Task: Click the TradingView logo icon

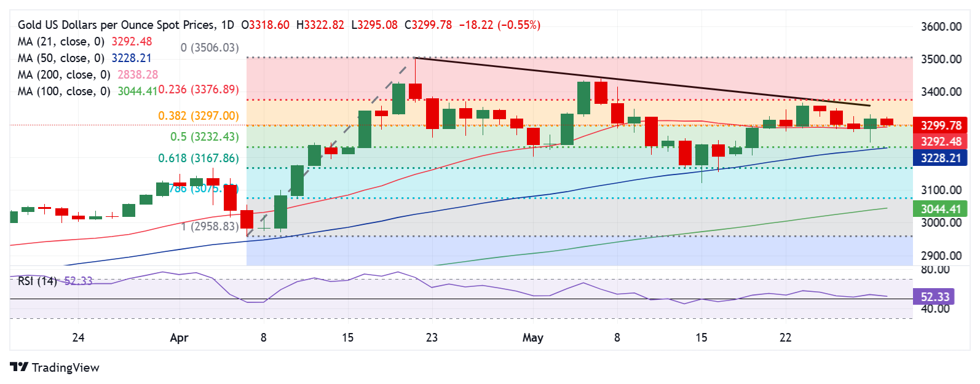Action: (x=19, y=367)
